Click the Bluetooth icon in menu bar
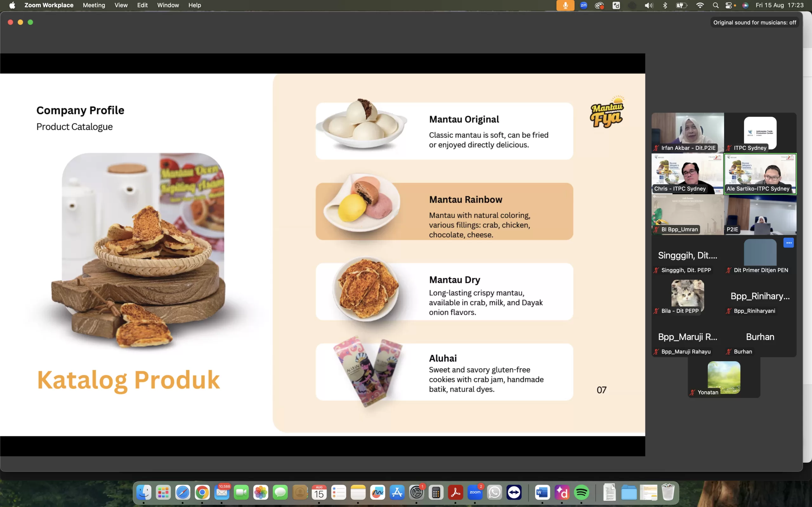The image size is (812, 507). coord(665,5)
